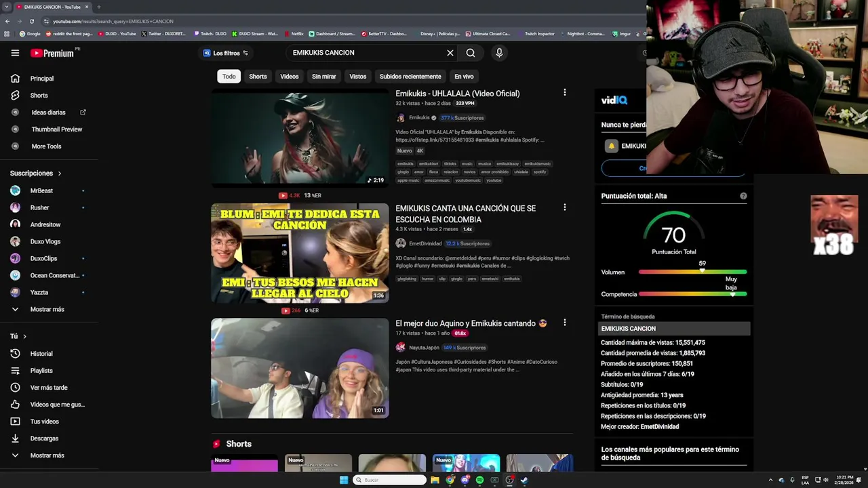Select the Vistos filter chip

358,77
